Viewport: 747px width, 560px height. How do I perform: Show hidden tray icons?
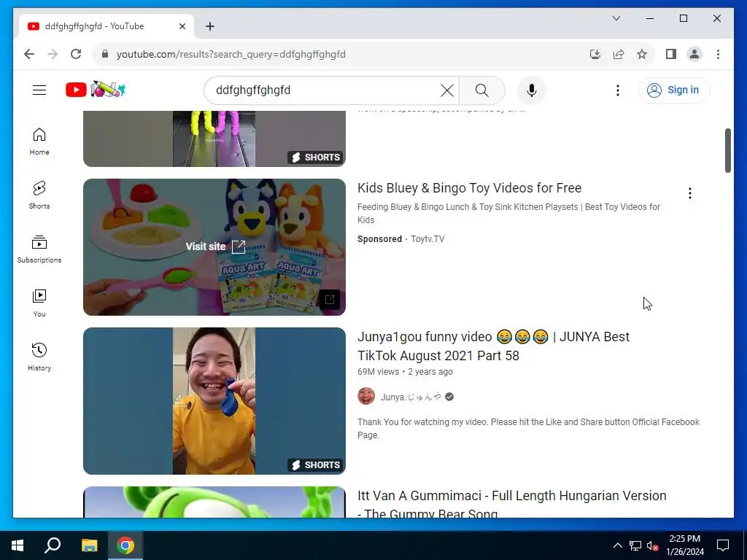[x=617, y=545]
